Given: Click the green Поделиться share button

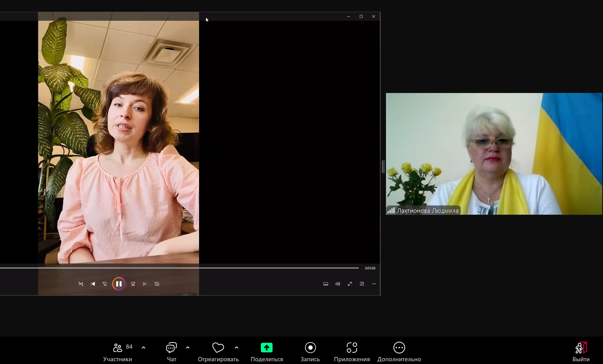Looking at the screenshot, I should [267, 348].
